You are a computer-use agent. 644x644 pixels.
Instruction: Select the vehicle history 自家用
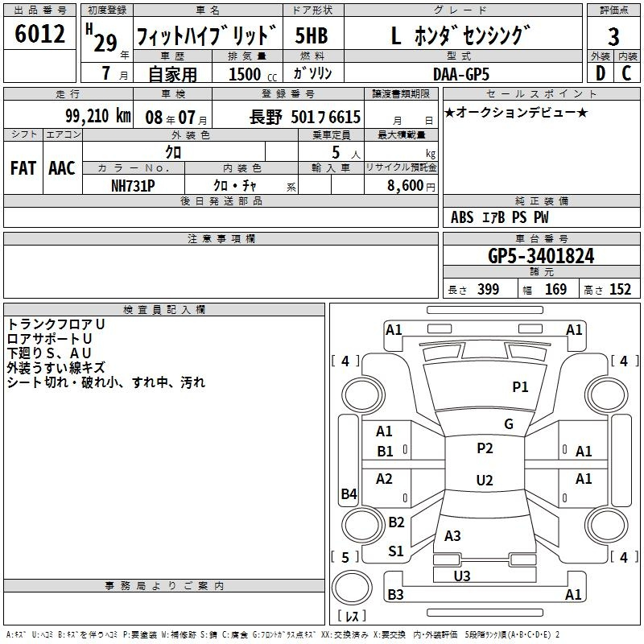[172, 74]
